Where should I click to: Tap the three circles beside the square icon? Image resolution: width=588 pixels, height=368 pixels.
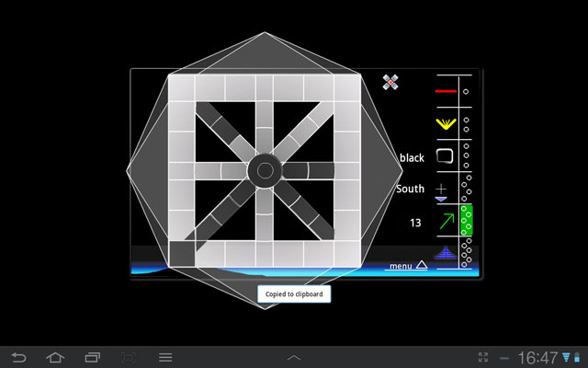[x=466, y=155]
